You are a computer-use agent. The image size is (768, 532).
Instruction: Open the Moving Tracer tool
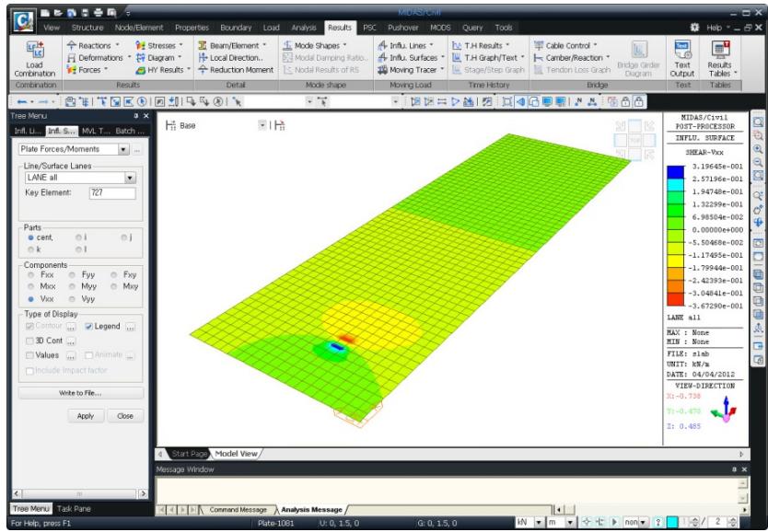(x=412, y=70)
